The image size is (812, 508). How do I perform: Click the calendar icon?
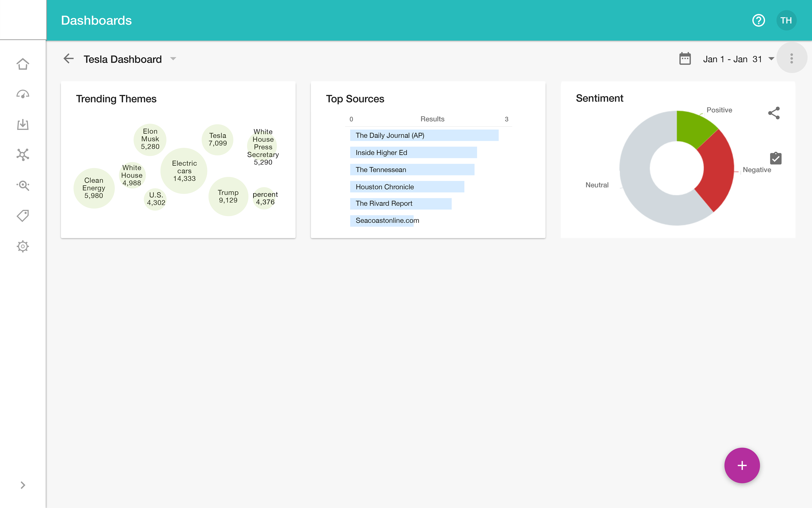685,59
